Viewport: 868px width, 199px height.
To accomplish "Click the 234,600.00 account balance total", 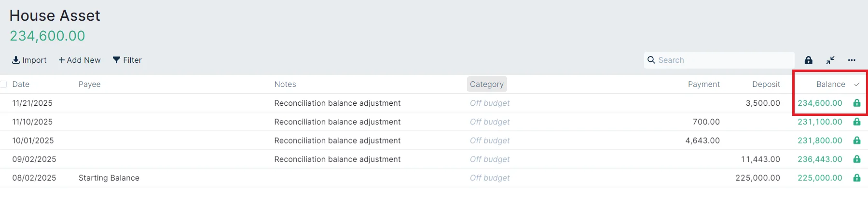I will pos(47,36).
